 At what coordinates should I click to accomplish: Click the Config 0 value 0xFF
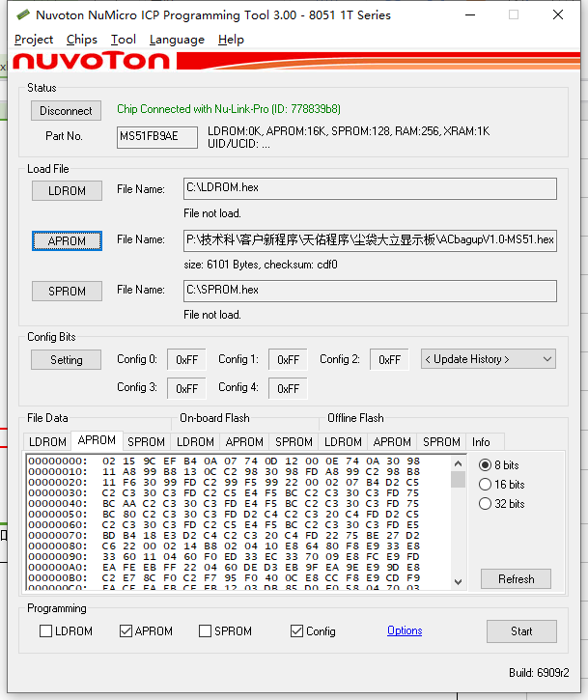click(x=186, y=359)
